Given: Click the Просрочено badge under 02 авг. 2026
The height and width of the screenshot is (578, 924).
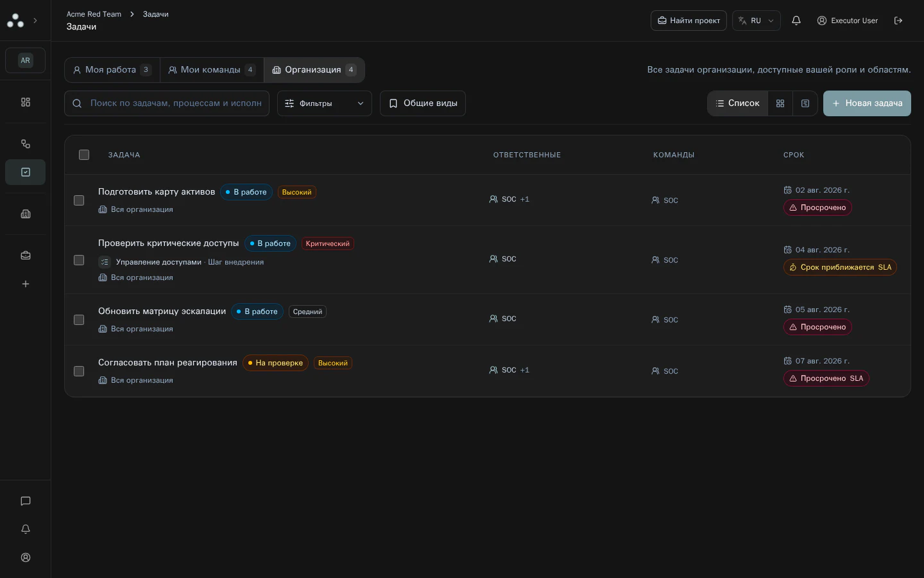Looking at the screenshot, I should [x=817, y=207].
